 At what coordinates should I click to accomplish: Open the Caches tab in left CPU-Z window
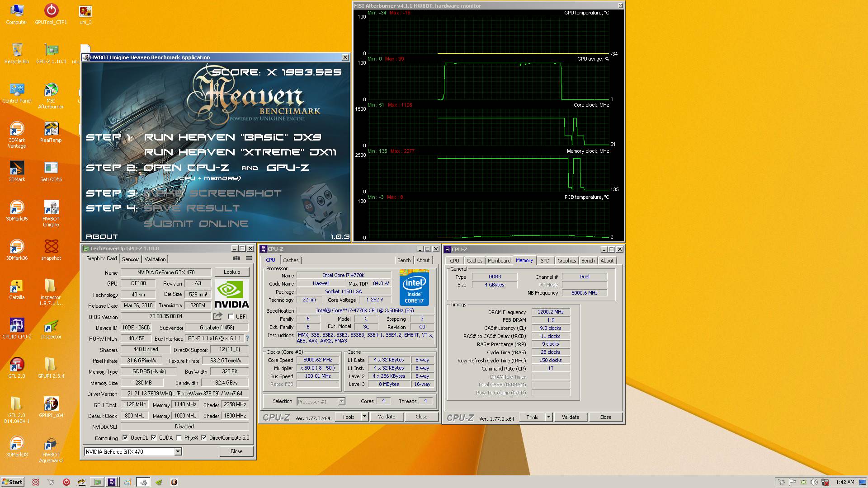291,260
